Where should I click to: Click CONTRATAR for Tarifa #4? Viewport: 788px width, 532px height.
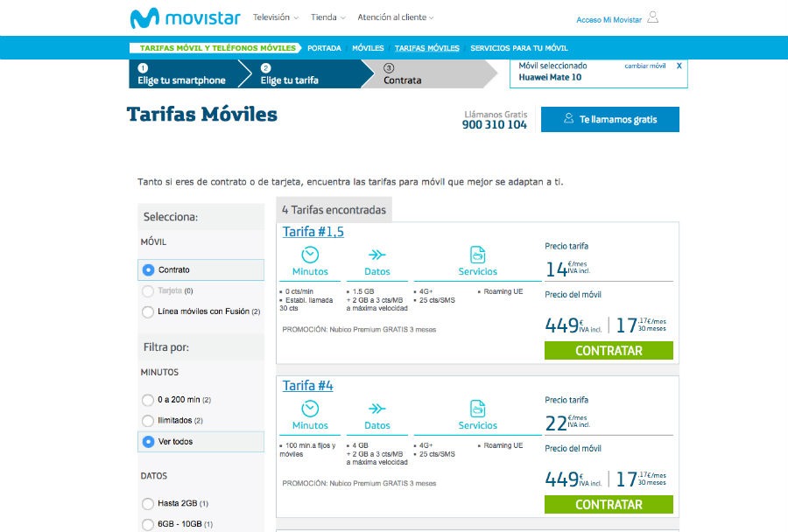[609, 504]
